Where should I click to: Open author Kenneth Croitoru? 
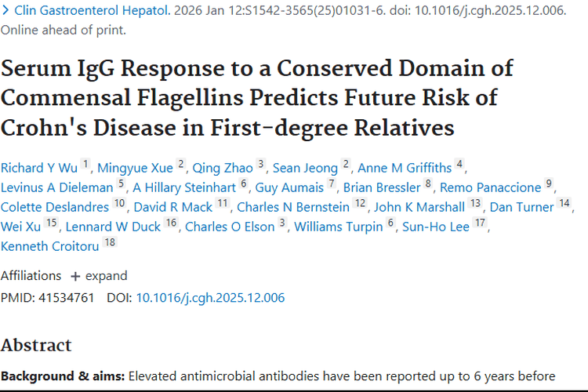tap(50, 247)
